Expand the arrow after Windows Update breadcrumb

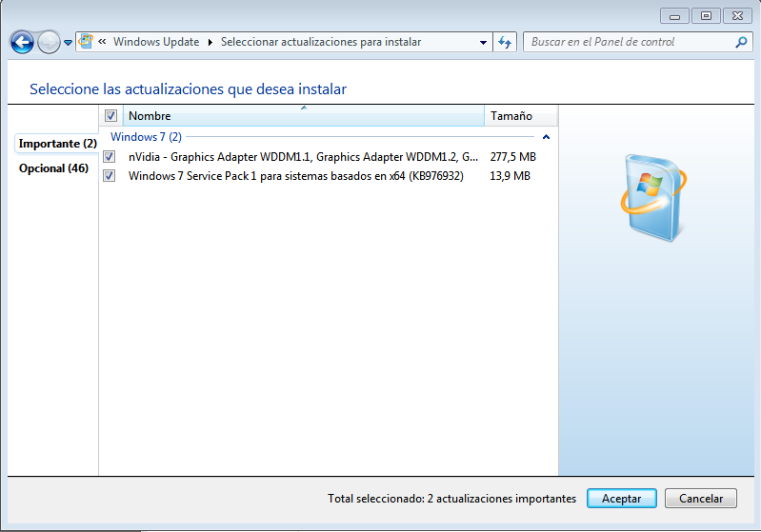[210, 42]
